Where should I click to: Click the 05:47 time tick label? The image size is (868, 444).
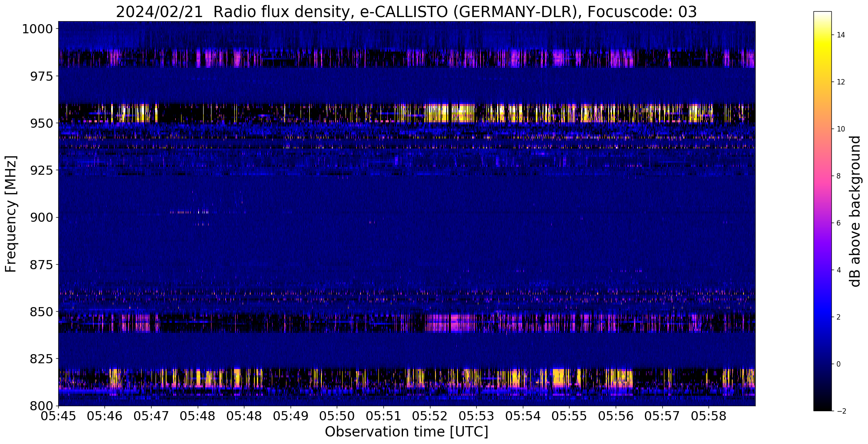tap(151, 416)
